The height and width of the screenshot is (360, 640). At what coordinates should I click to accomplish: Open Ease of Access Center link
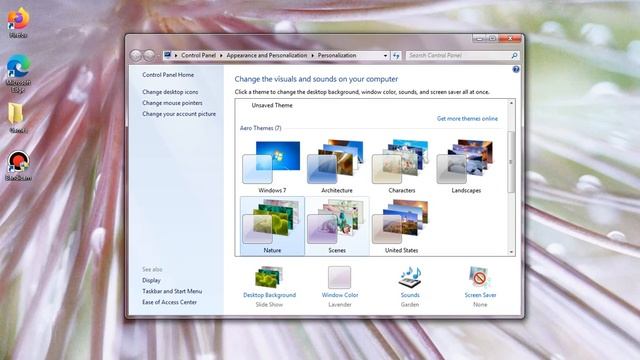pos(169,302)
